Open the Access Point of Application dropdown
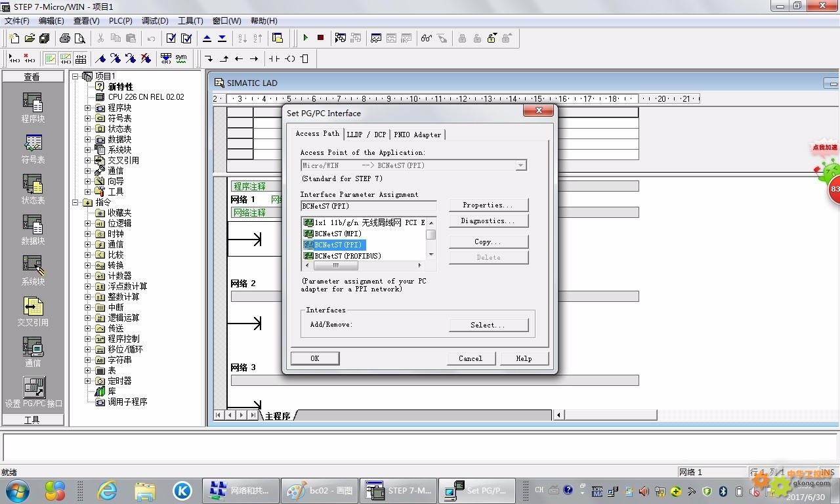The height and width of the screenshot is (504, 840). pyautogui.click(x=521, y=165)
